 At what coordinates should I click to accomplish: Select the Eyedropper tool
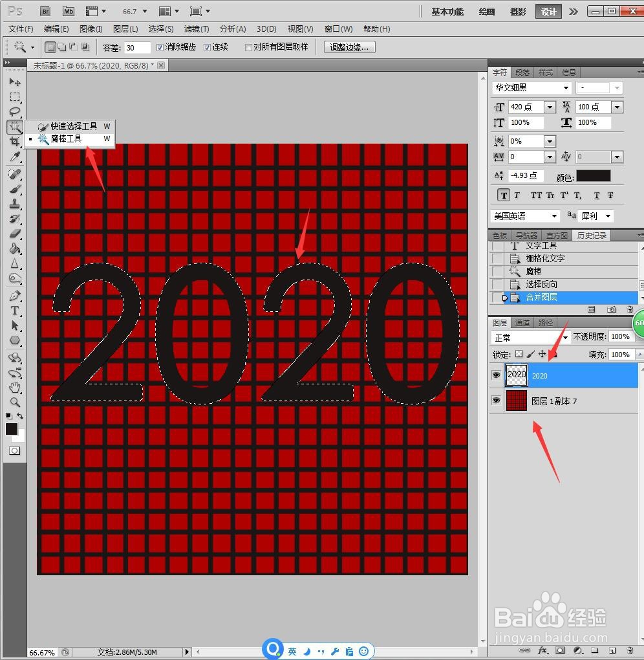tap(15, 157)
